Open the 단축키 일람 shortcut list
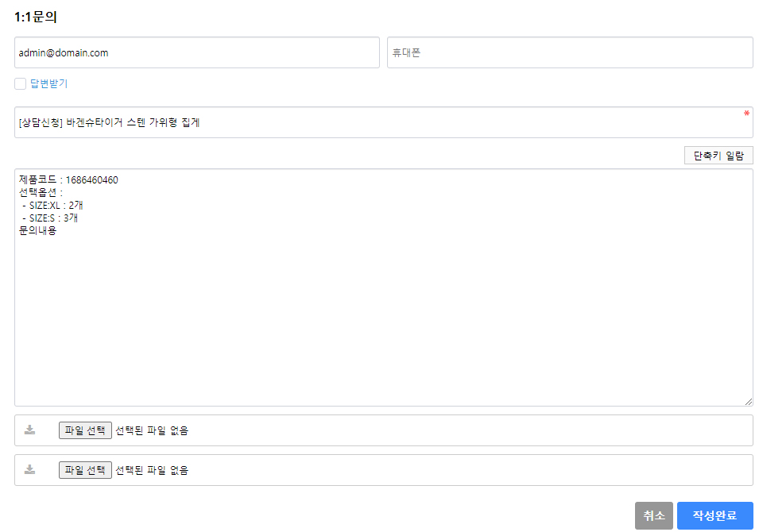759x532 pixels. click(x=718, y=156)
